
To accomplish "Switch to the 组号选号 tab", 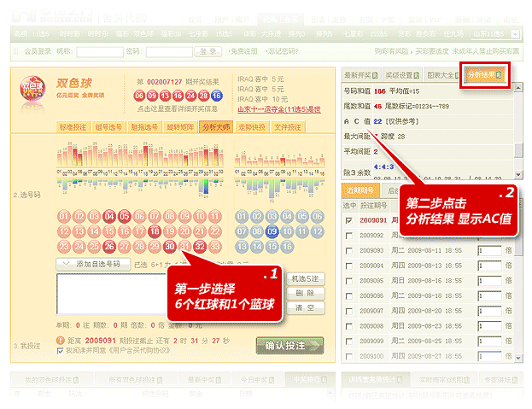I will 108,127.
